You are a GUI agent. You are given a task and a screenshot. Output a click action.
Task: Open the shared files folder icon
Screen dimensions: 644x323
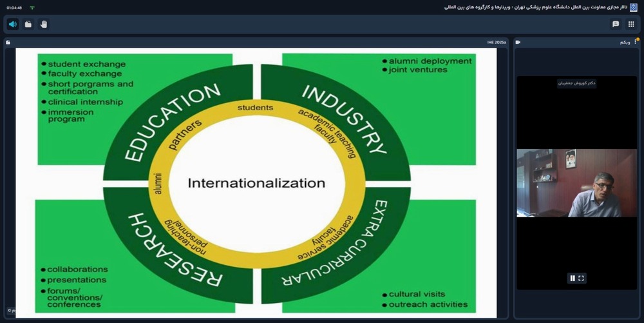click(x=28, y=24)
